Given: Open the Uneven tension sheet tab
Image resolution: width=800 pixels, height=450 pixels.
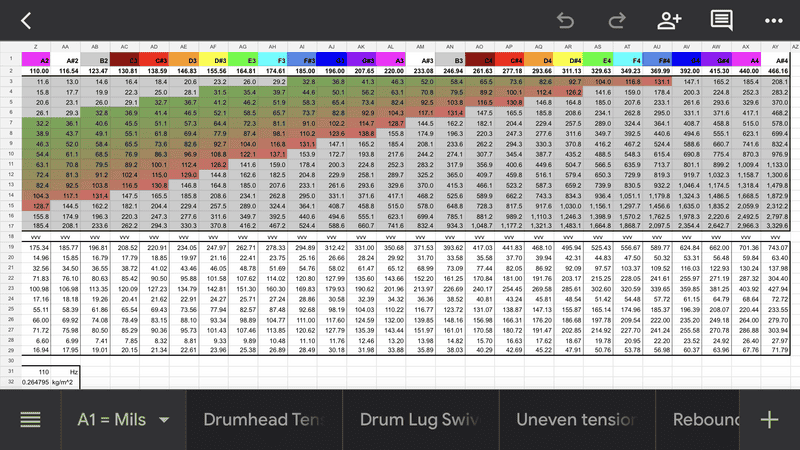Looking at the screenshot, I should pos(578,420).
